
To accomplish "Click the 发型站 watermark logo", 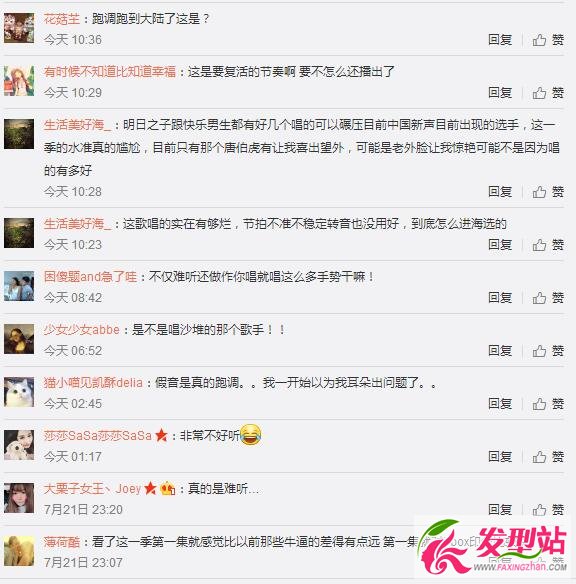I will pos(493,548).
